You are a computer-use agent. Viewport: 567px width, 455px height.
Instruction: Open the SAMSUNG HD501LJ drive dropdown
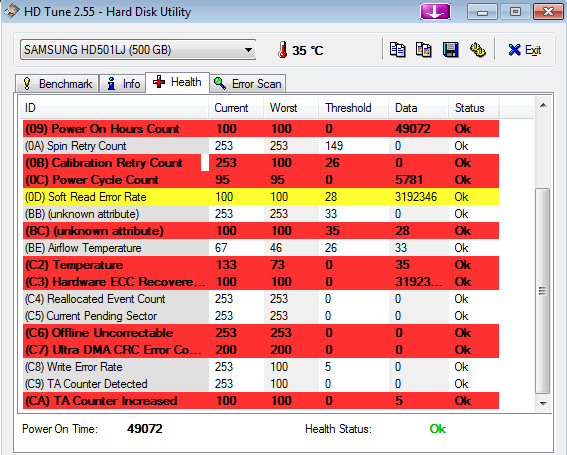click(x=138, y=50)
